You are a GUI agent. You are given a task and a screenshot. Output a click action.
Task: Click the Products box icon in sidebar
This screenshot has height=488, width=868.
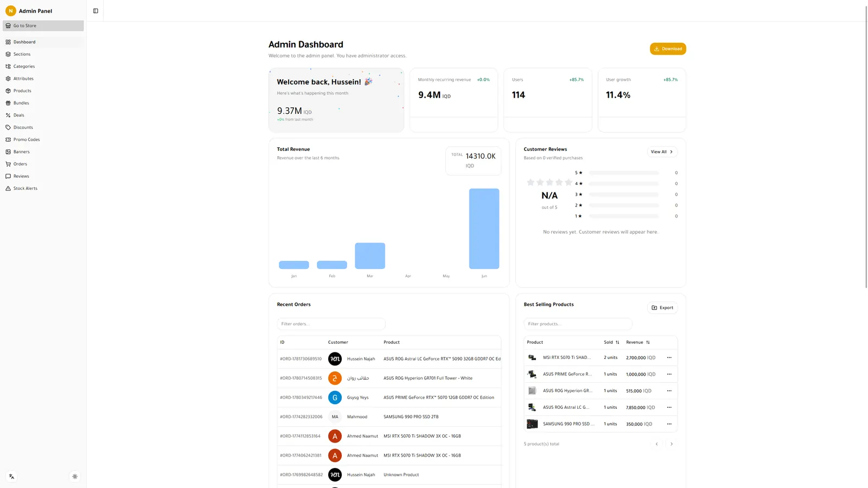pos(8,91)
